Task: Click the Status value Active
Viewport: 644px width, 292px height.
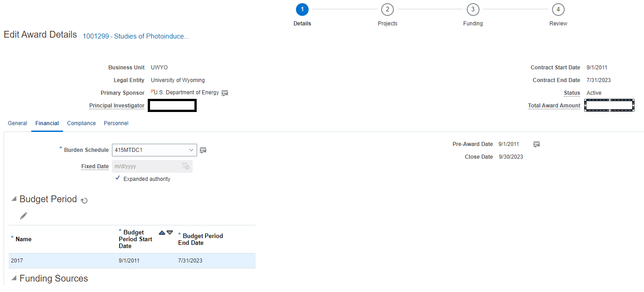Action: [594, 93]
